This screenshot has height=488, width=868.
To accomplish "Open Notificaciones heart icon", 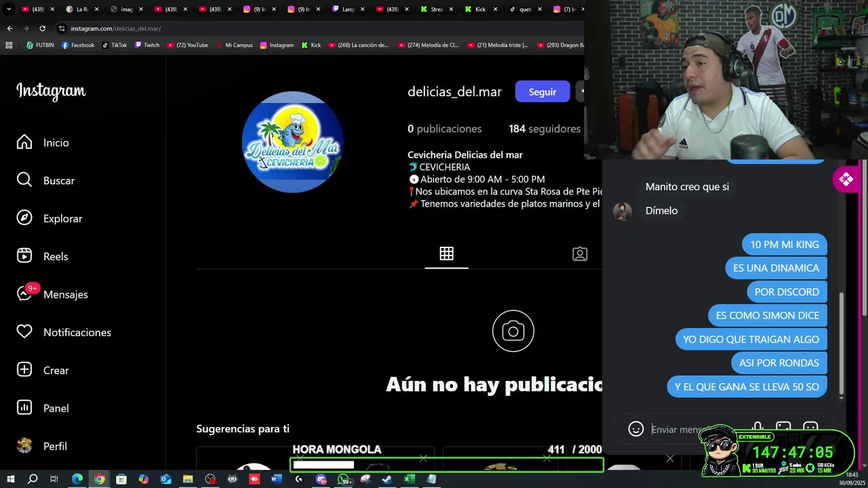I will pyautogui.click(x=24, y=332).
